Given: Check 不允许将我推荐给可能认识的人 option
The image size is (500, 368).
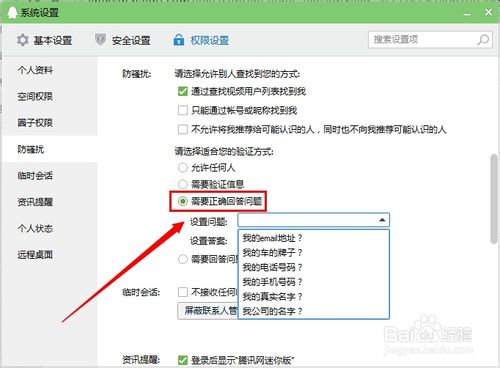Looking at the screenshot, I should [x=183, y=129].
